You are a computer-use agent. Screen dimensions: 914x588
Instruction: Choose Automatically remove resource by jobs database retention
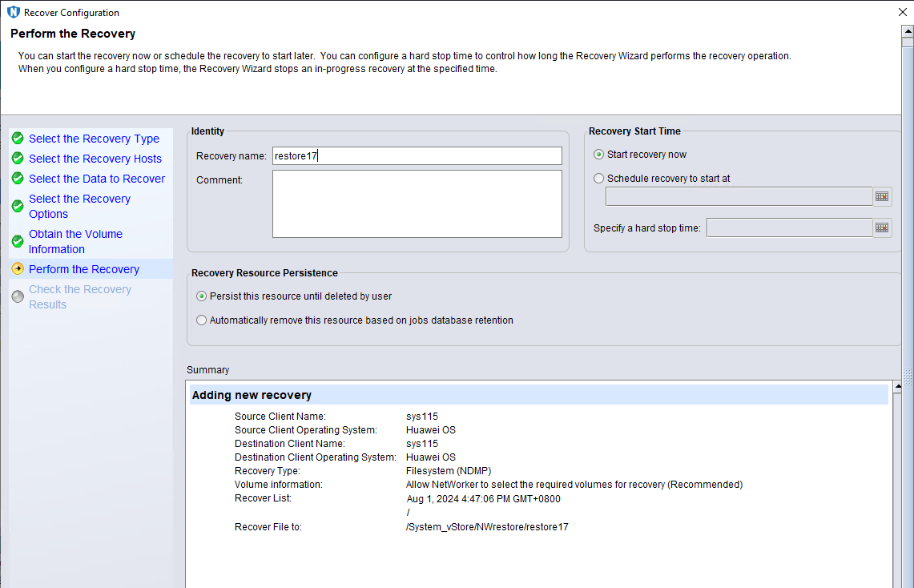pyautogui.click(x=202, y=320)
